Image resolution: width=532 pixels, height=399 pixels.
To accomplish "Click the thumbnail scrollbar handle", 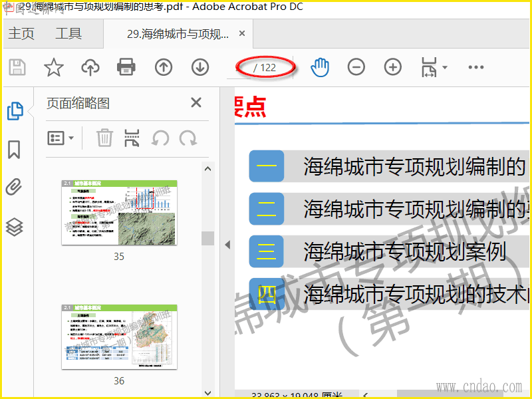I will [207, 238].
